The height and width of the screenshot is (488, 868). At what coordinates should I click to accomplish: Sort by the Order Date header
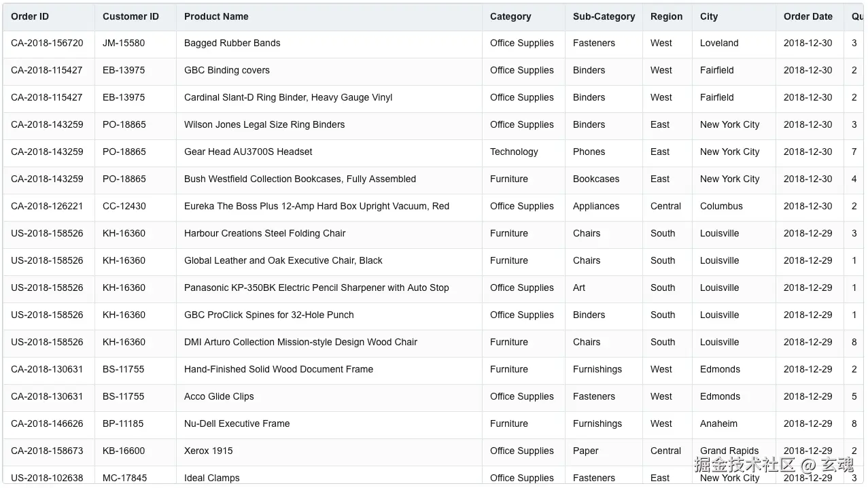click(x=808, y=16)
